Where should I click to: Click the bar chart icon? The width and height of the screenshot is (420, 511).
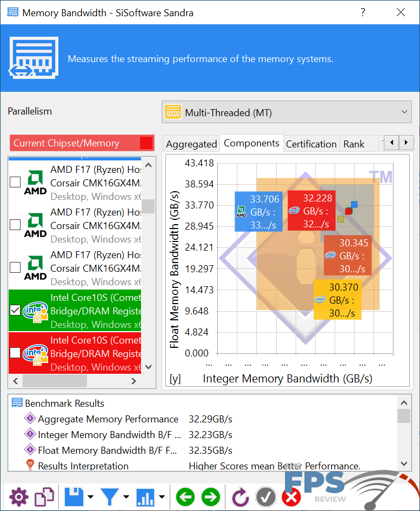[x=145, y=497]
